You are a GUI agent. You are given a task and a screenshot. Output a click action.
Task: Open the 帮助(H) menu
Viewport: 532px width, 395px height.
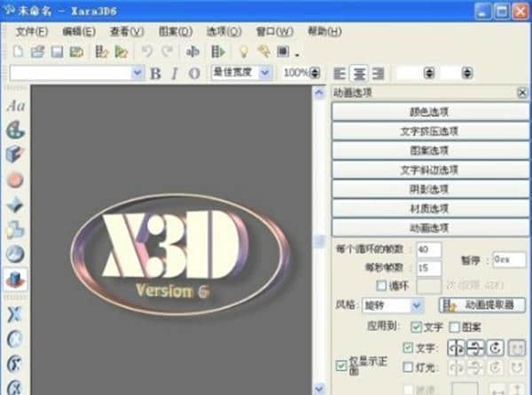323,31
